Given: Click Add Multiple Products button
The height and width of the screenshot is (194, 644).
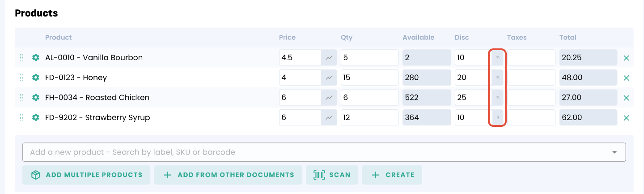Looking at the screenshot, I should pos(87,175).
